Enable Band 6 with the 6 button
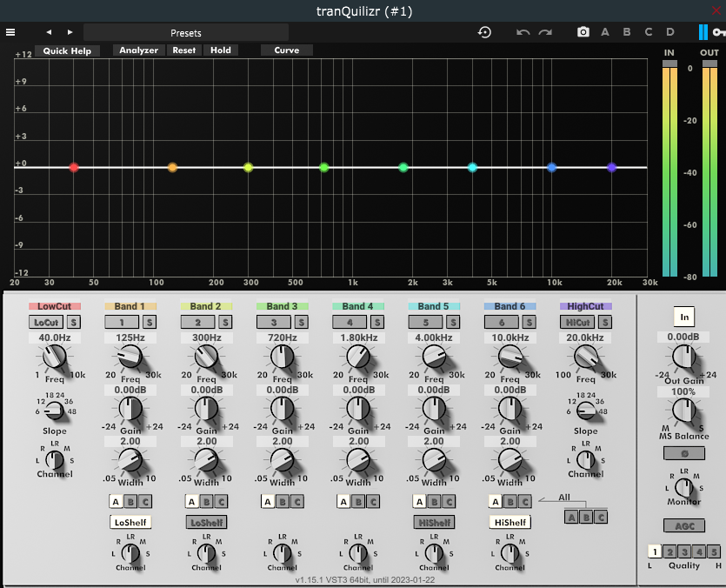 tap(502, 322)
